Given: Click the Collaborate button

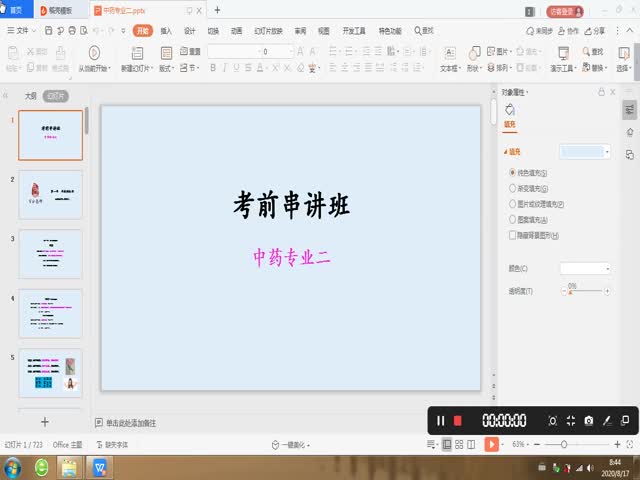Looking at the screenshot, I should tap(569, 31).
